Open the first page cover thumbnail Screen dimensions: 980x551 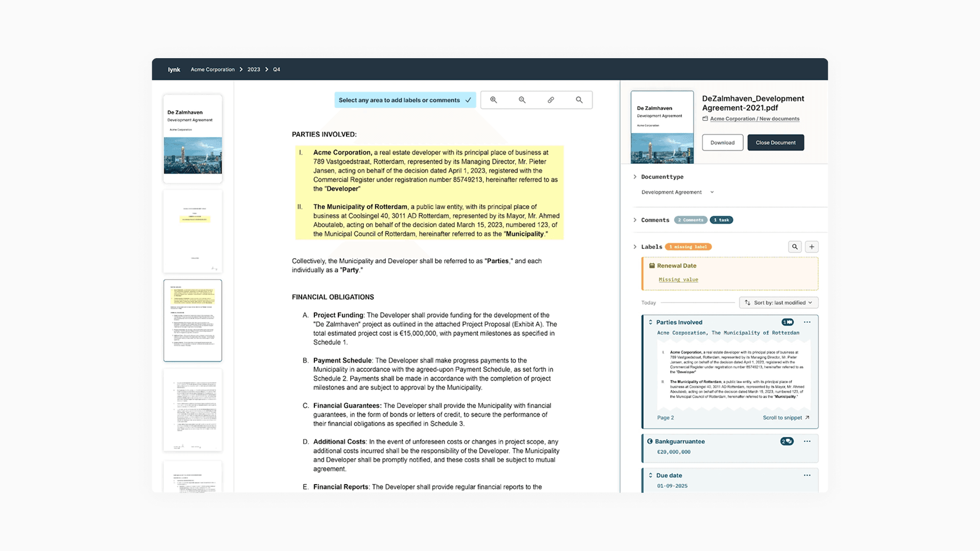point(192,138)
